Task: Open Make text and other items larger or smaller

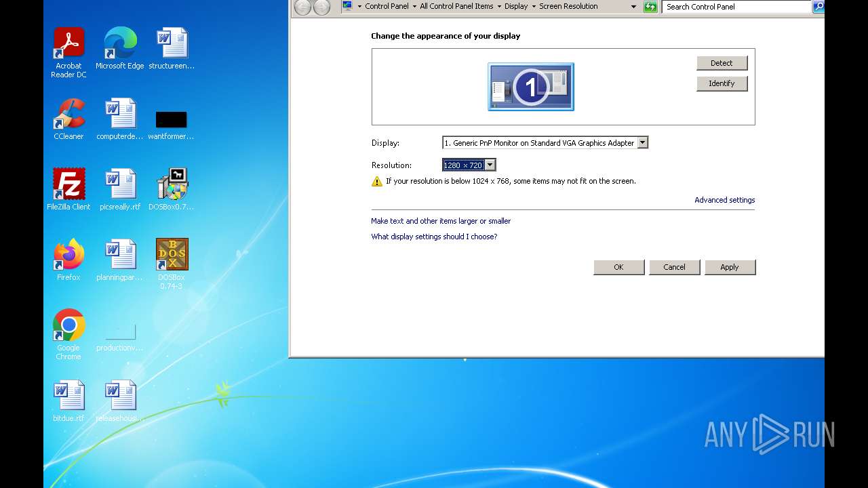Action: click(441, 221)
